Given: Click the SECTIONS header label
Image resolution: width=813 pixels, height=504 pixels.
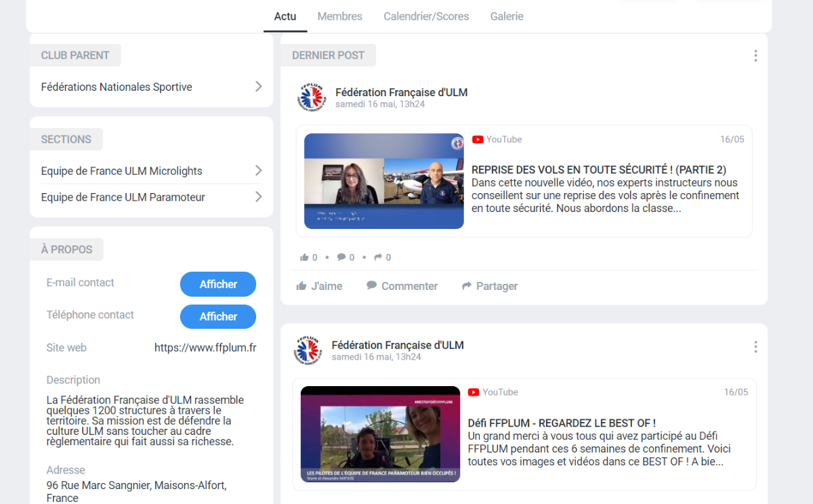Looking at the screenshot, I should click(x=66, y=139).
